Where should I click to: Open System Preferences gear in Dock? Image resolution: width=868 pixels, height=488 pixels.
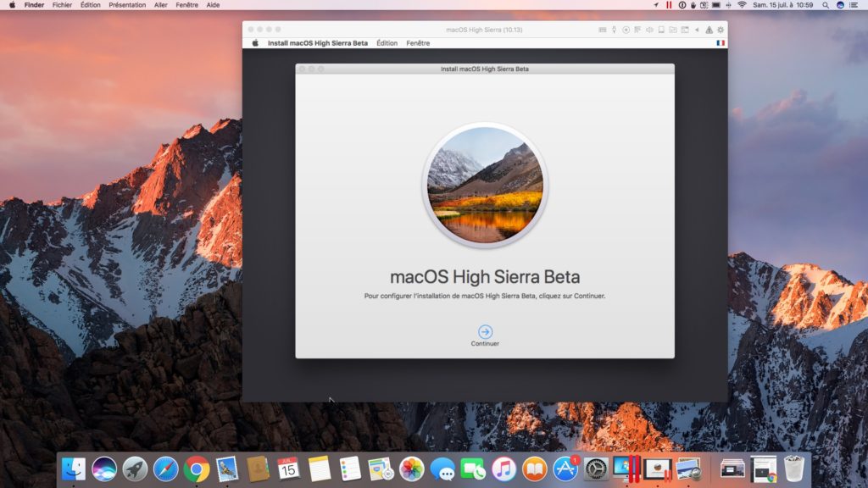point(596,469)
